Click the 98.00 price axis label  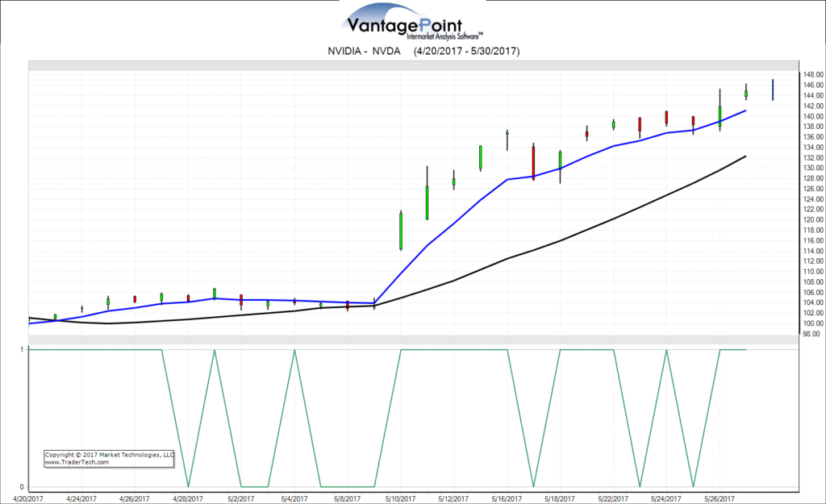click(811, 334)
